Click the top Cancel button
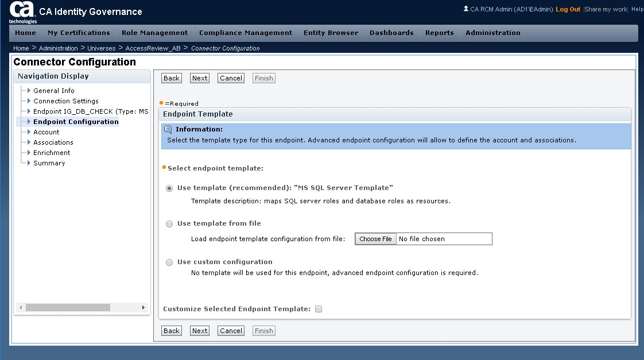This screenshot has height=360, width=644. pyautogui.click(x=231, y=78)
